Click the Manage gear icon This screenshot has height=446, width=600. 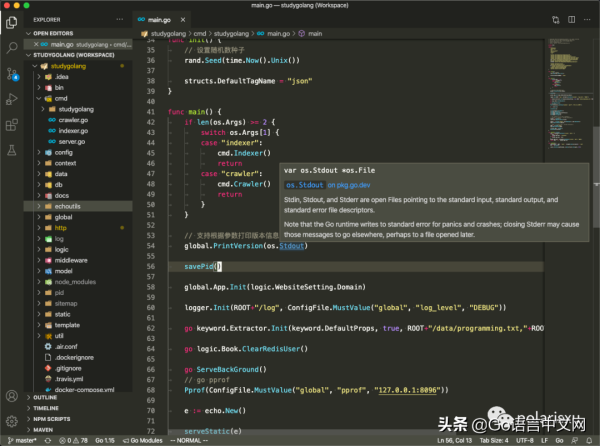coord(11,421)
